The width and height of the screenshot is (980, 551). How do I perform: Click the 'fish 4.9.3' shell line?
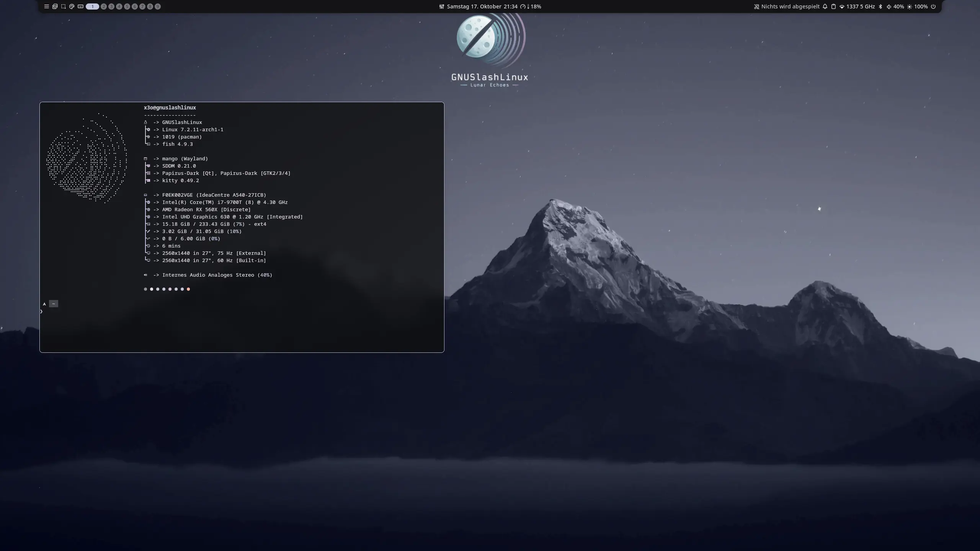pyautogui.click(x=177, y=144)
